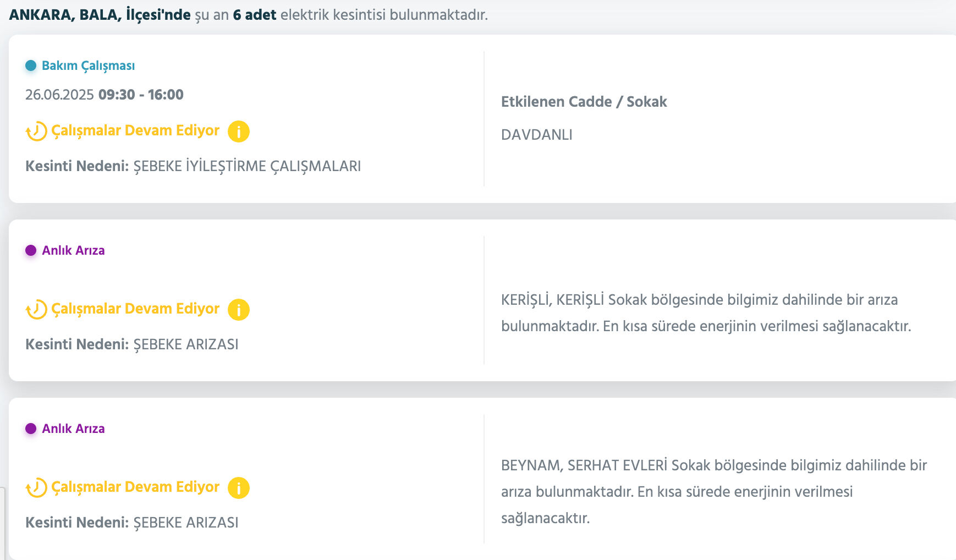The image size is (956, 560).
Task: Click the clock icon next to first Çalışmalar Devam Ediyor
Action: point(36,131)
